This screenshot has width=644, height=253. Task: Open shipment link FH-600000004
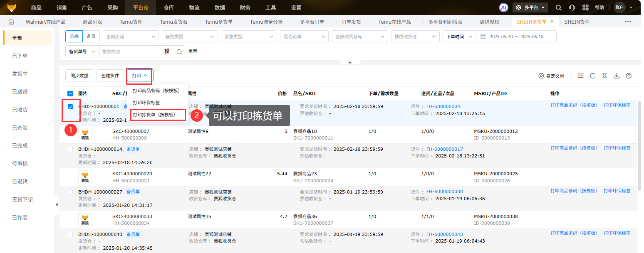tap(443, 106)
